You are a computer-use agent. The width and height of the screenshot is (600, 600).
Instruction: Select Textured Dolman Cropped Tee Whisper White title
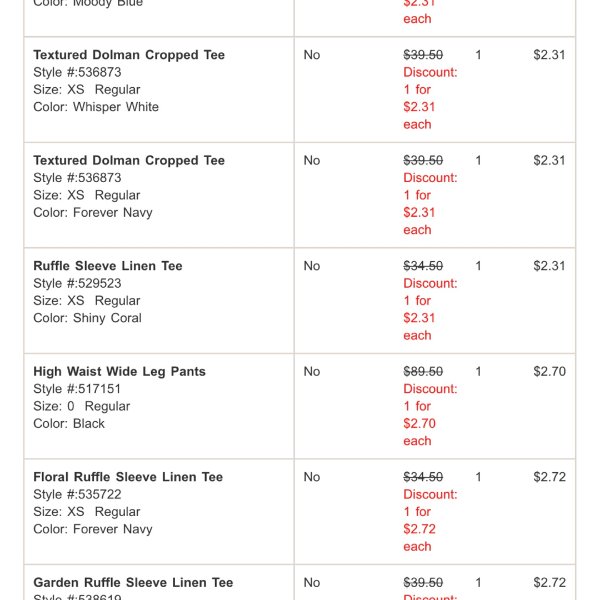tap(129, 55)
